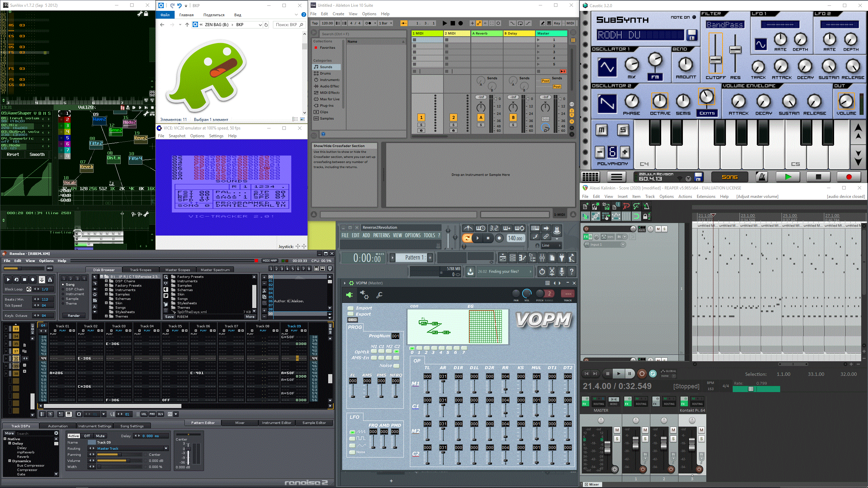Open the FL Studio piano roll view icon
This screenshot has height=488, width=868.
522,258
